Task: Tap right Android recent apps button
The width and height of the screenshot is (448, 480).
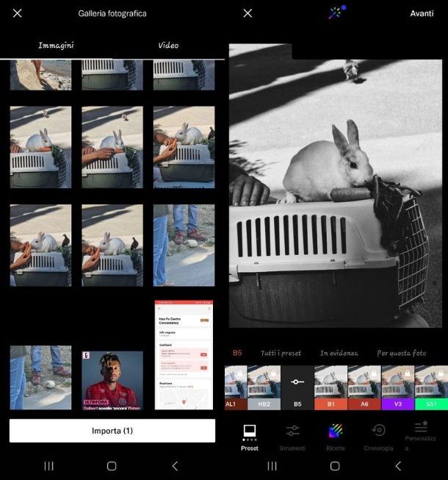Action: pos(272,466)
